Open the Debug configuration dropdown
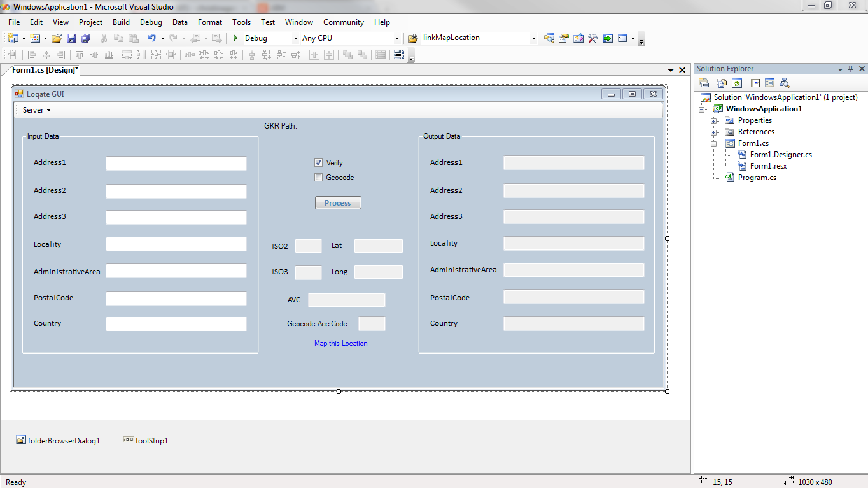This screenshot has width=868, height=488. tap(295, 38)
